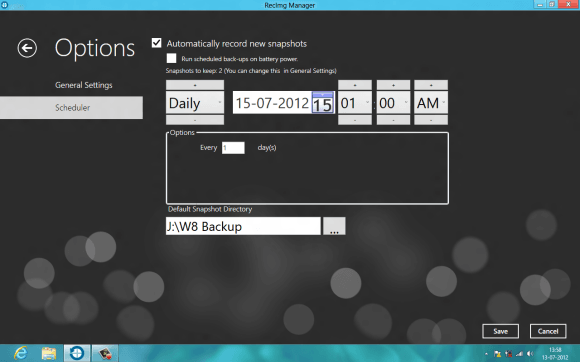Click the Options heading text
The height and width of the screenshot is (362, 580).
point(95,48)
